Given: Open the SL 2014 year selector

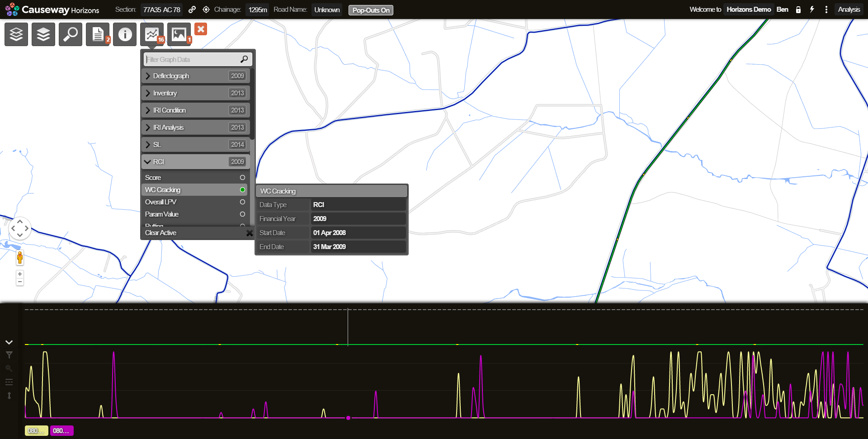Looking at the screenshot, I should coord(237,145).
